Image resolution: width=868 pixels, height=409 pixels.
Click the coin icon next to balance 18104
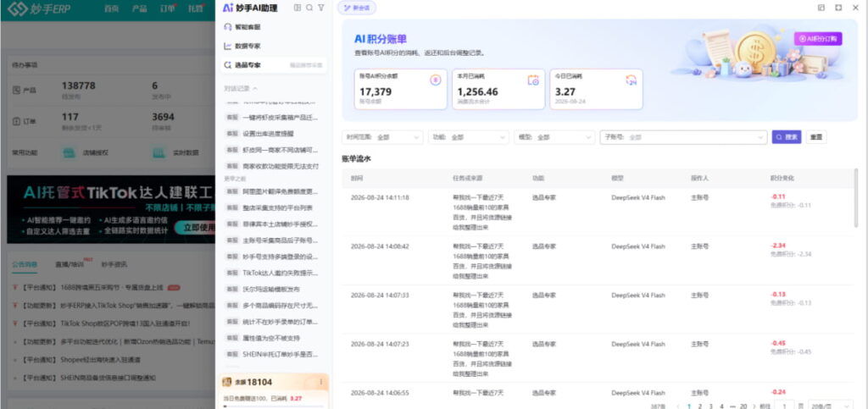coord(227,382)
